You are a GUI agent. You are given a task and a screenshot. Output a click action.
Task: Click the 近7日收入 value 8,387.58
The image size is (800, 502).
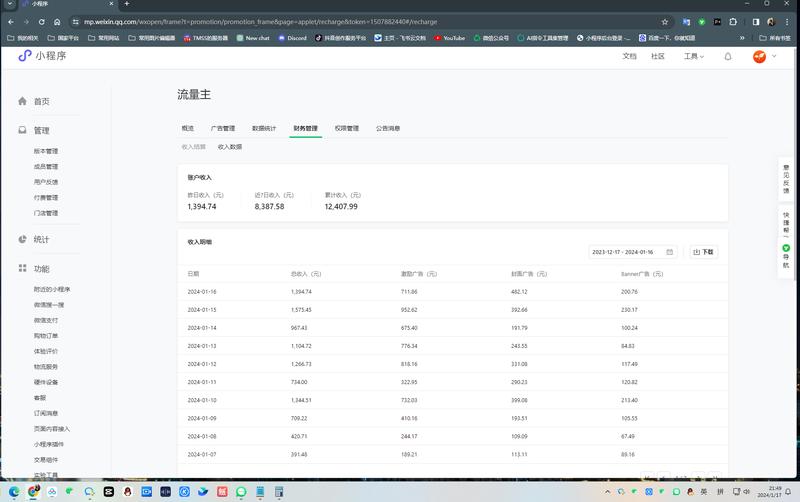point(269,207)
